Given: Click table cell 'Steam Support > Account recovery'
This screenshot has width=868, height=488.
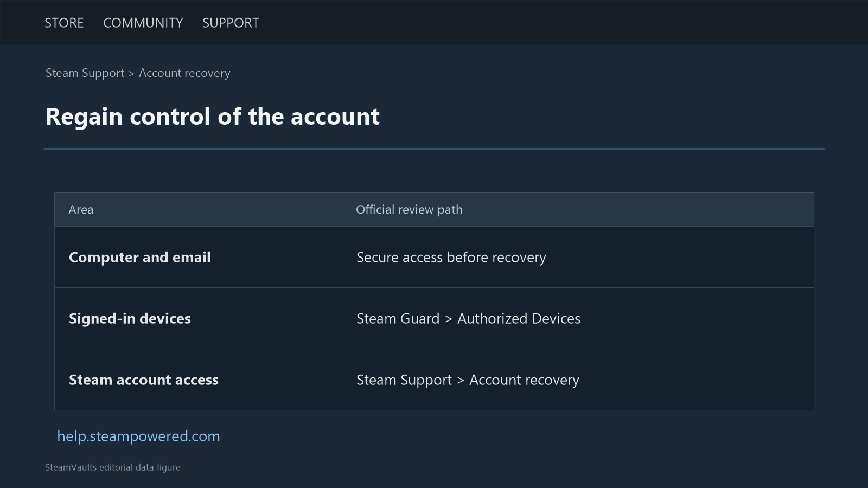Looking at the screenshot, I should point(468,380).
